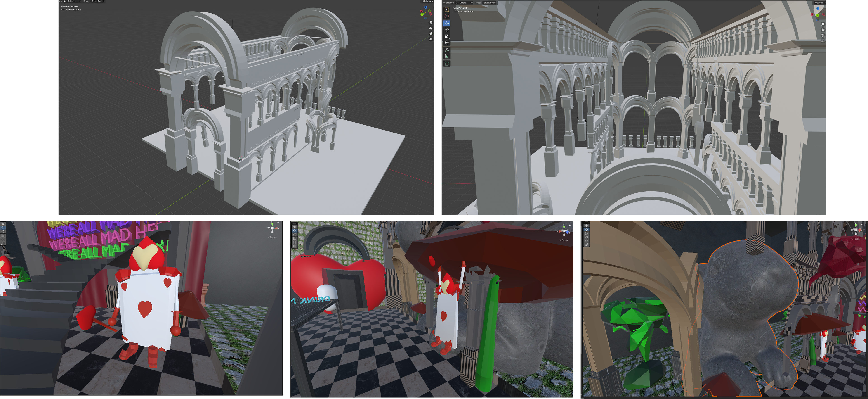Click "(1) Collection | Cube" text in right viewport

(x=463, y=12)
